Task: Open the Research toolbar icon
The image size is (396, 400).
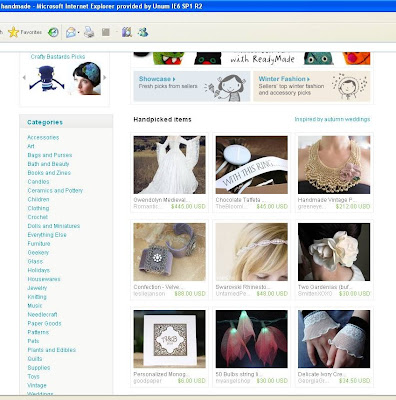Action: [x=127, y=32]
